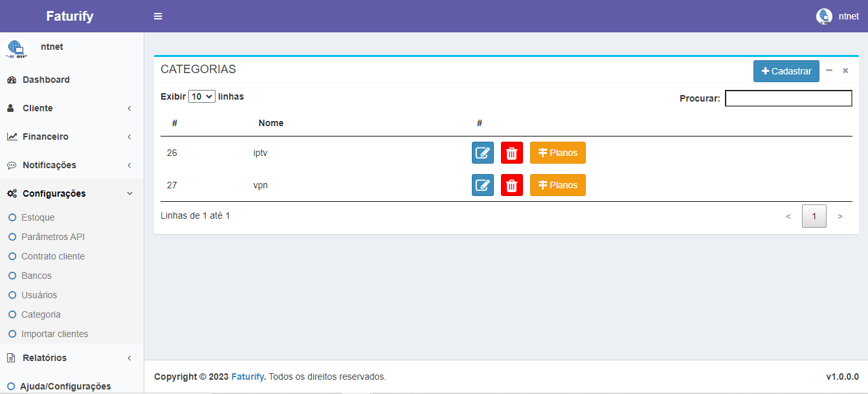Expand the Notificações sidebar menu
The image size is (868, 394).
click(x=49, y=165)
